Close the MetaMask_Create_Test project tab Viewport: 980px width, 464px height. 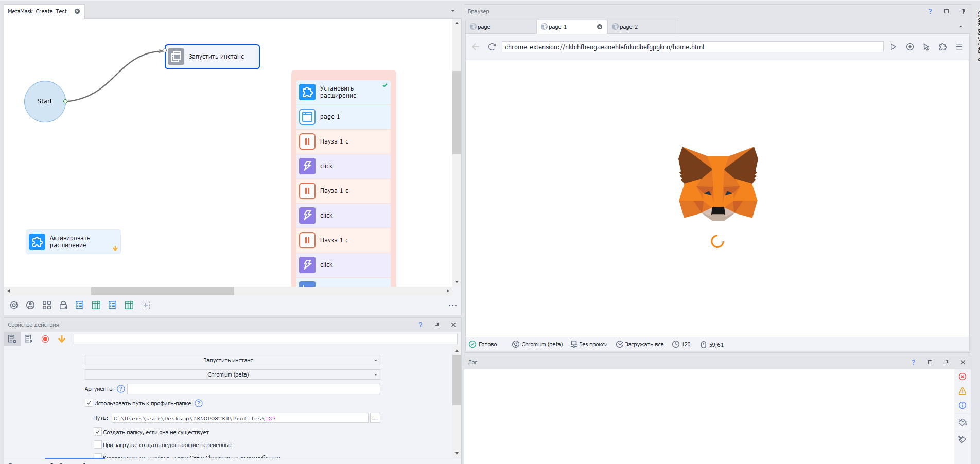[77, 11]
